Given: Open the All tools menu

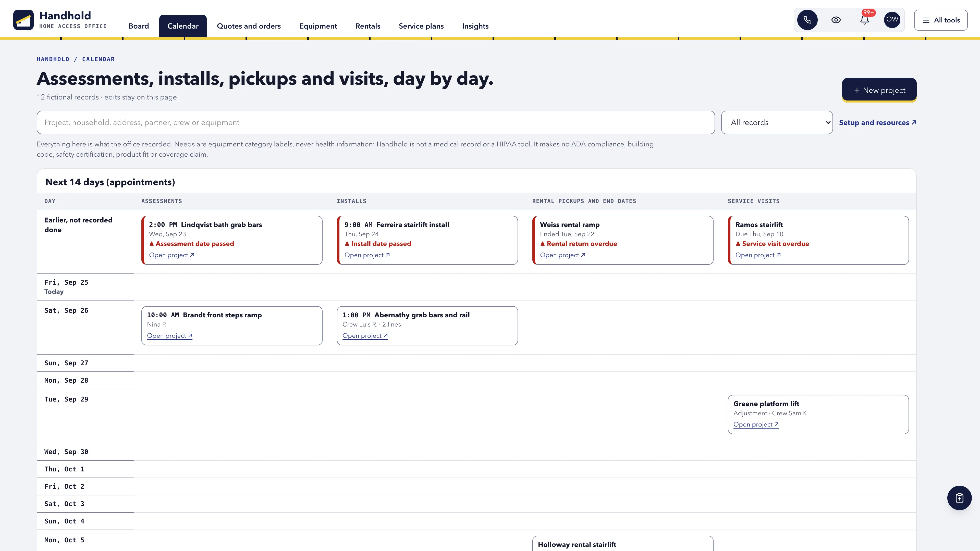Looking at the screenshot, I should (941, 20).
